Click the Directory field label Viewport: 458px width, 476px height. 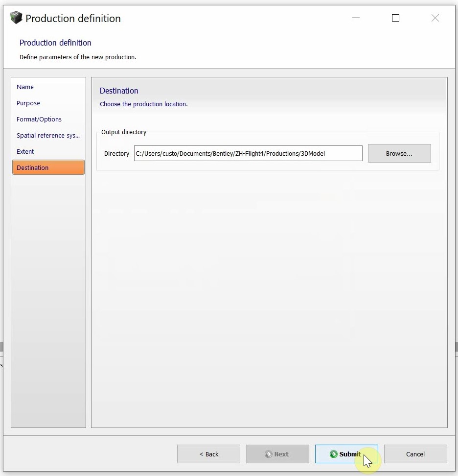pos(116,154)
